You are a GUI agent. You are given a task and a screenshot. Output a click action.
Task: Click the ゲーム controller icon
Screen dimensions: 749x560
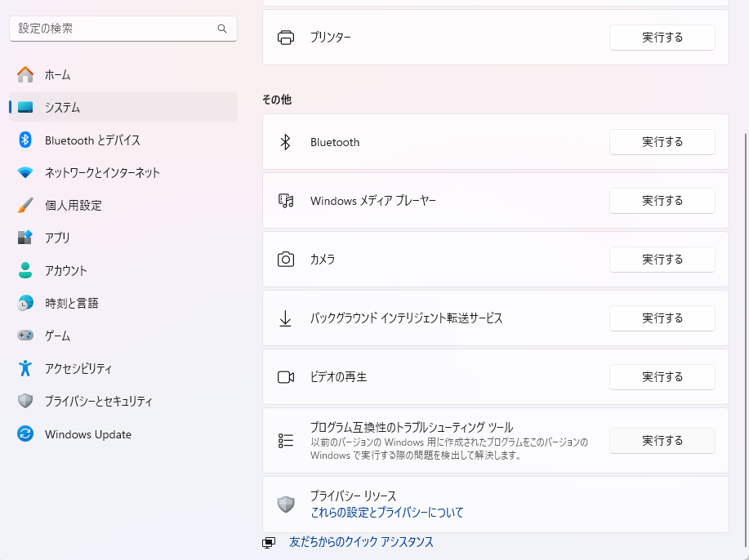pos(25,336)
